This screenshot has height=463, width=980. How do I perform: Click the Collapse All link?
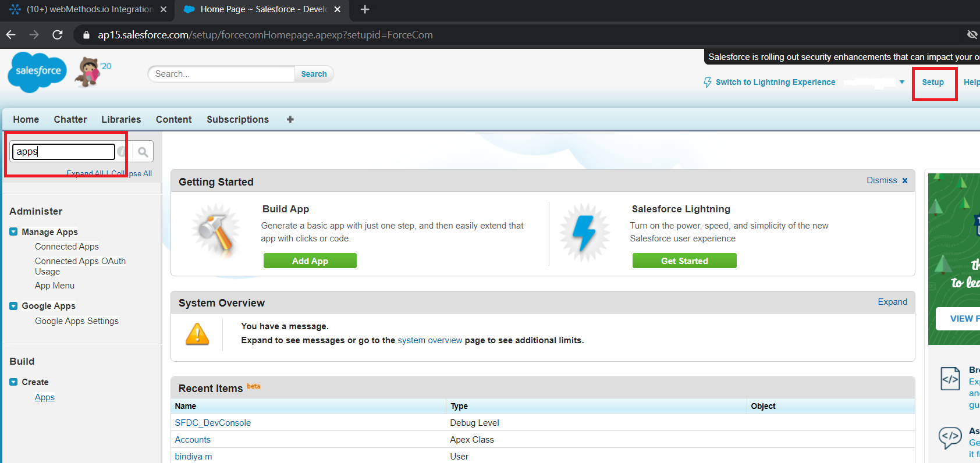pyautogui.click(x=132, y=173)
